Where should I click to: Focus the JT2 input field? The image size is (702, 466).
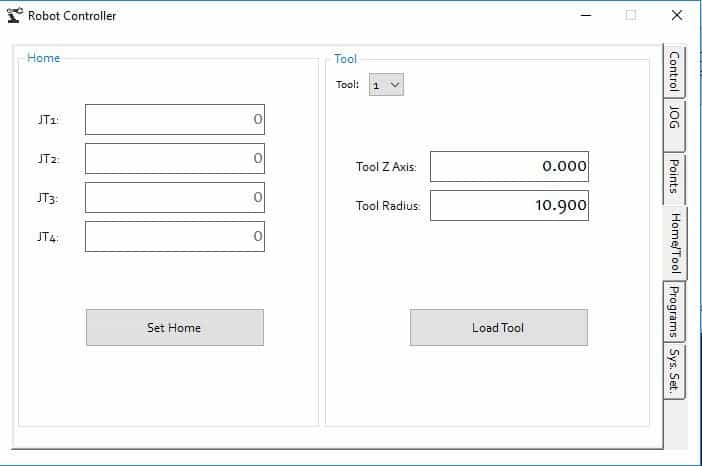coord(175,158)
